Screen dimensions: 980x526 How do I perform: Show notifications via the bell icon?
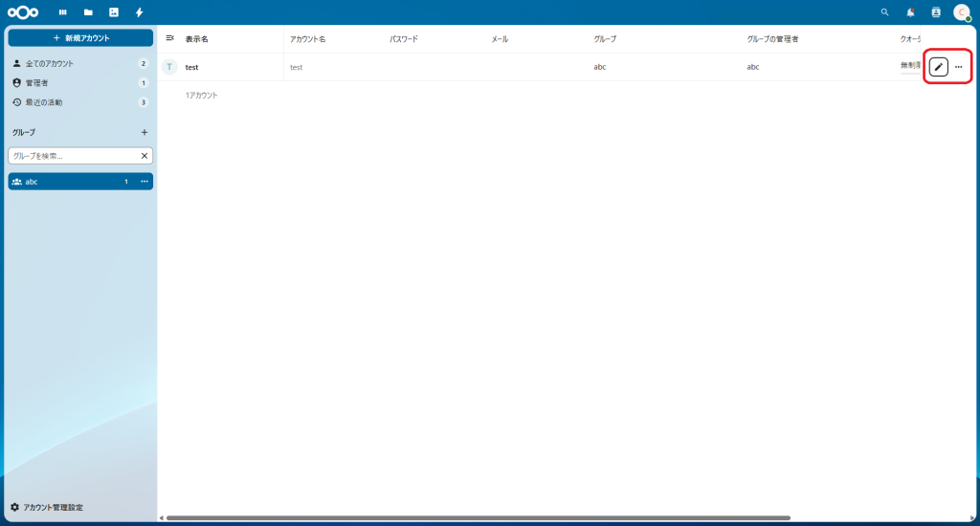coord(910,12)
